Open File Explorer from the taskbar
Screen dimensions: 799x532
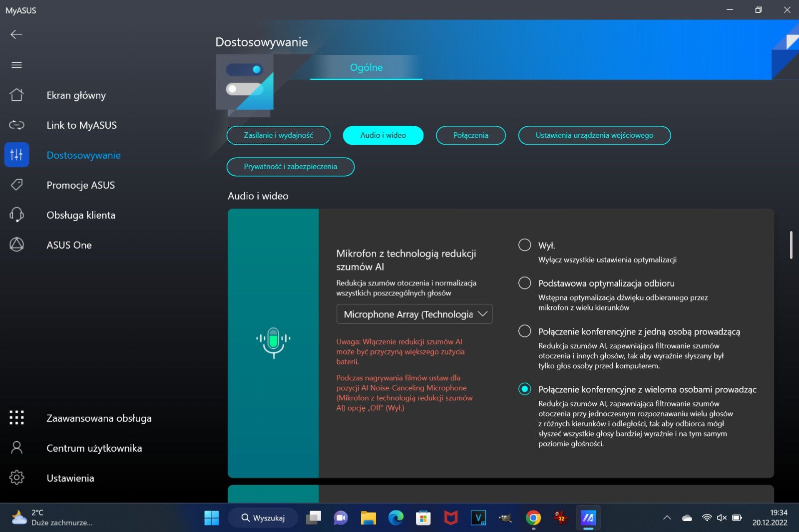(x=369, y=518)
